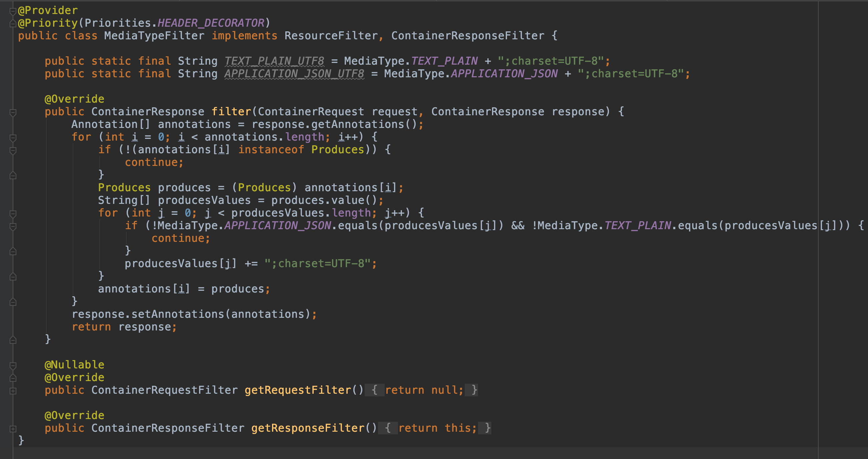
Task: Expand the folded getRequestFilter method body
Action: coord(13,391)
